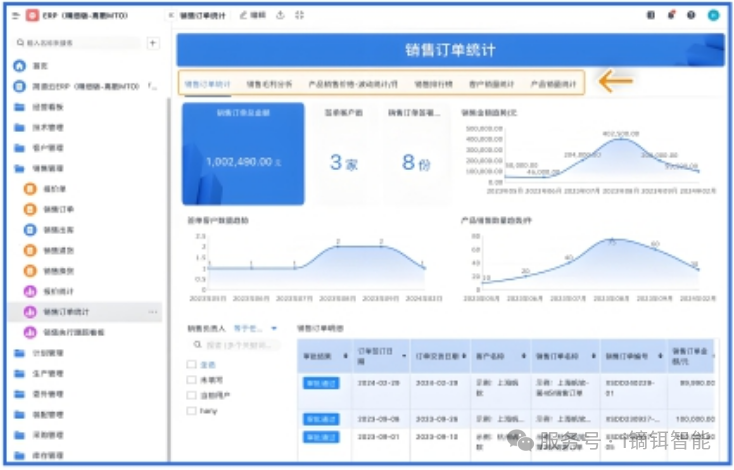Viewport: 734px width, 470px height.
Task: Click the more options dots on 销售订单统计
Action: point(153,312)
